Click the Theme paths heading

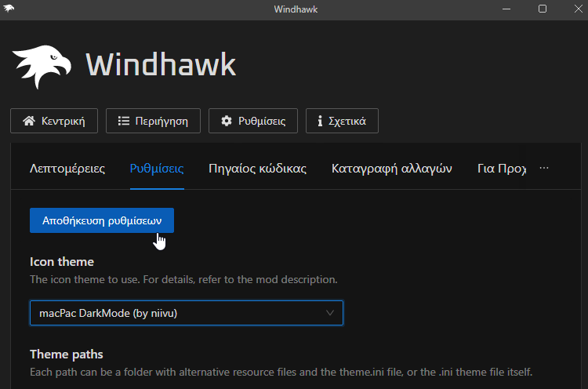point(67,354)
